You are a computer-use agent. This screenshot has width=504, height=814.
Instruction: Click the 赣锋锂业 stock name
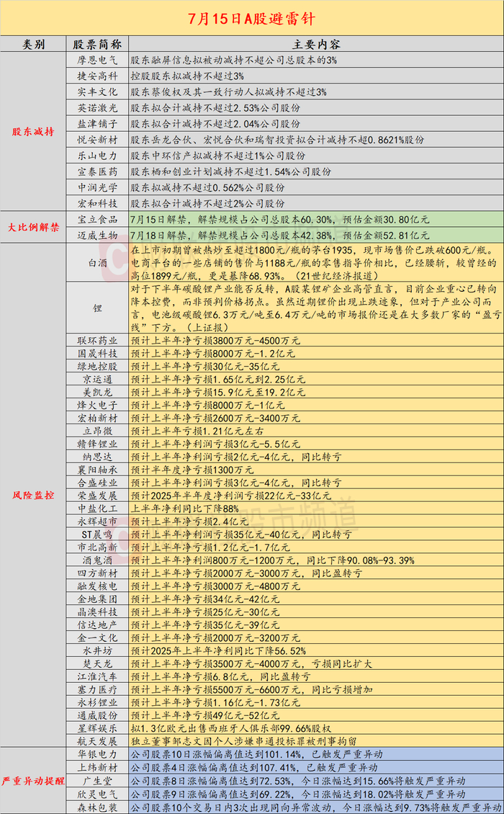pos(98,444)
